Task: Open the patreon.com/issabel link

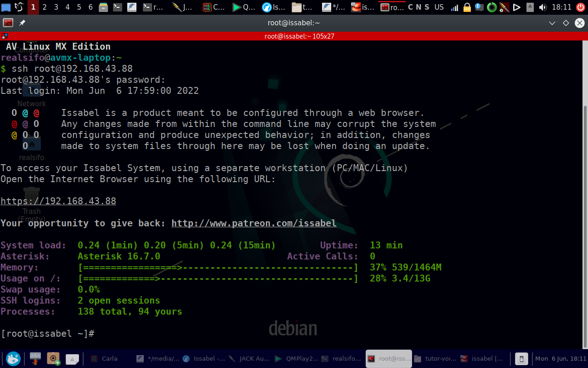Action: [x=254, y=223]
